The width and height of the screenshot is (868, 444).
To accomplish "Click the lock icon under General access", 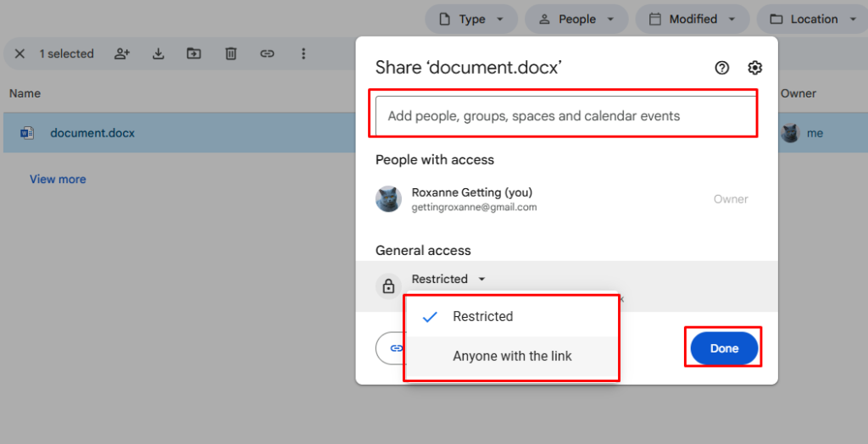I will (388, 286).
